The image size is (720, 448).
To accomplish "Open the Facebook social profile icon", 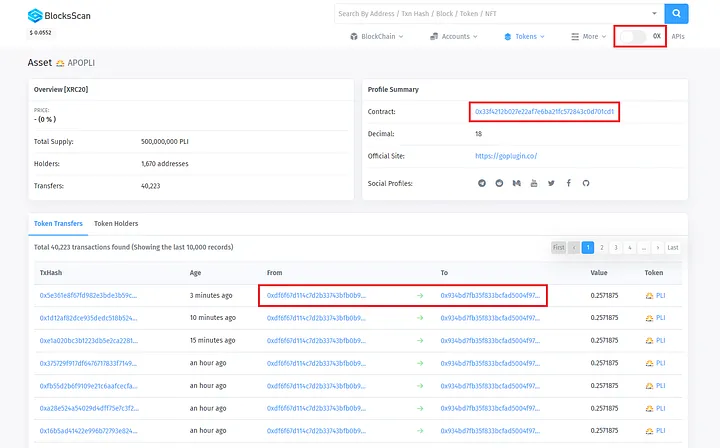I will (568, 183).
